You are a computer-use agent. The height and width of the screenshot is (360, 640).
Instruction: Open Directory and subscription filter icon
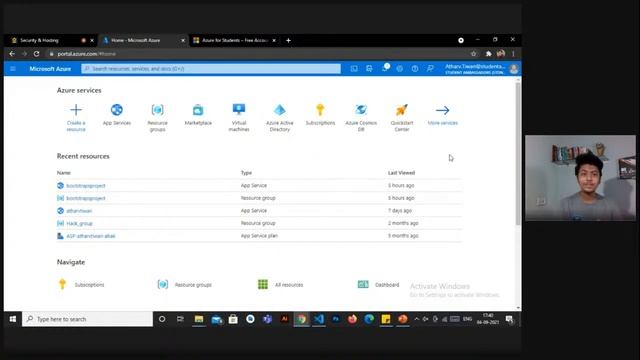pos(369,69)
